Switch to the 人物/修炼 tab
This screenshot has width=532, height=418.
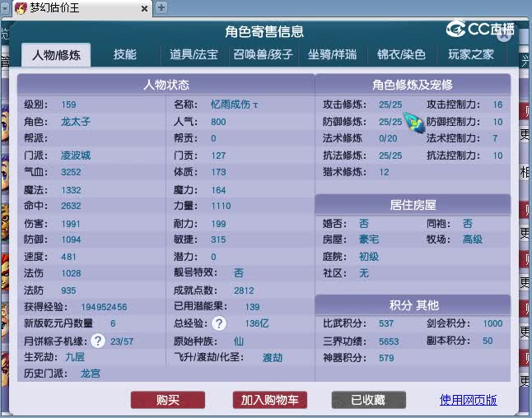coord(56,55)
